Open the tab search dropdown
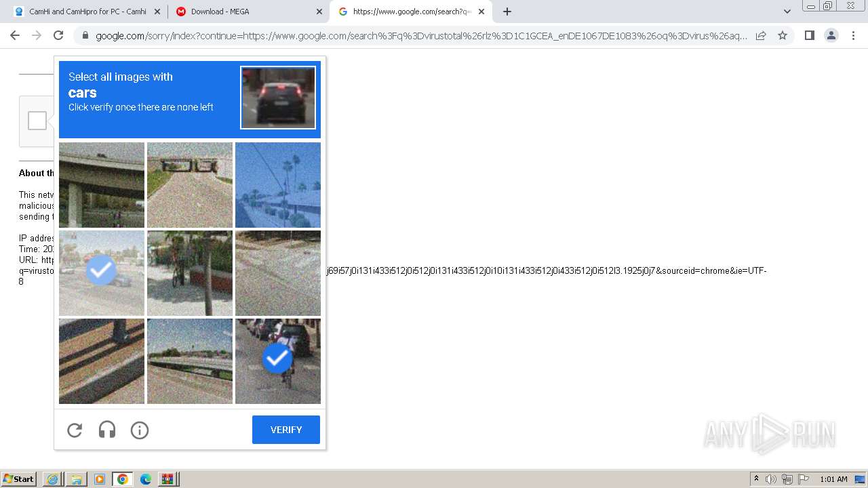868x488 pixels. pyautogui.click(x=787, y=12)
